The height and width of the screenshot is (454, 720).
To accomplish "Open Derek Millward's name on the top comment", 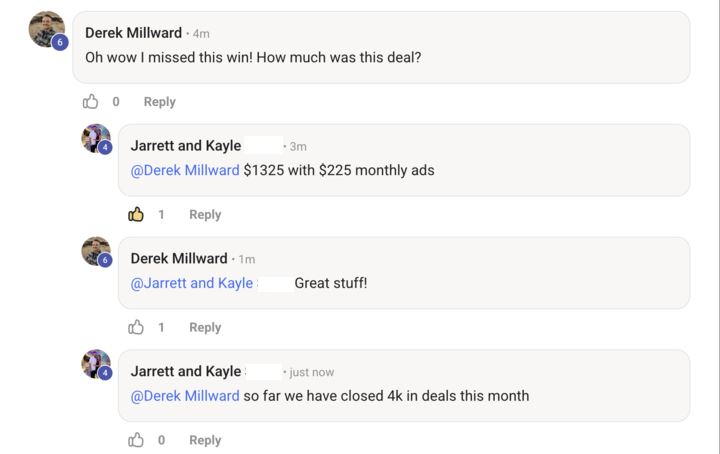I will (x=133, y=33).
